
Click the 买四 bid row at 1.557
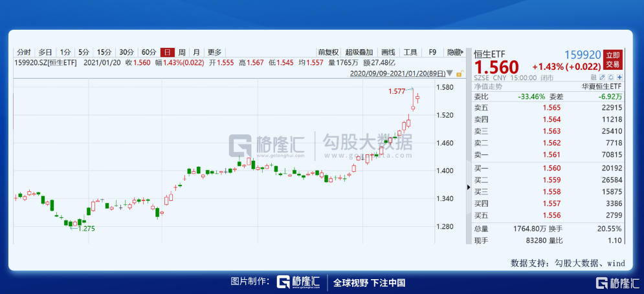click(548, 204)
